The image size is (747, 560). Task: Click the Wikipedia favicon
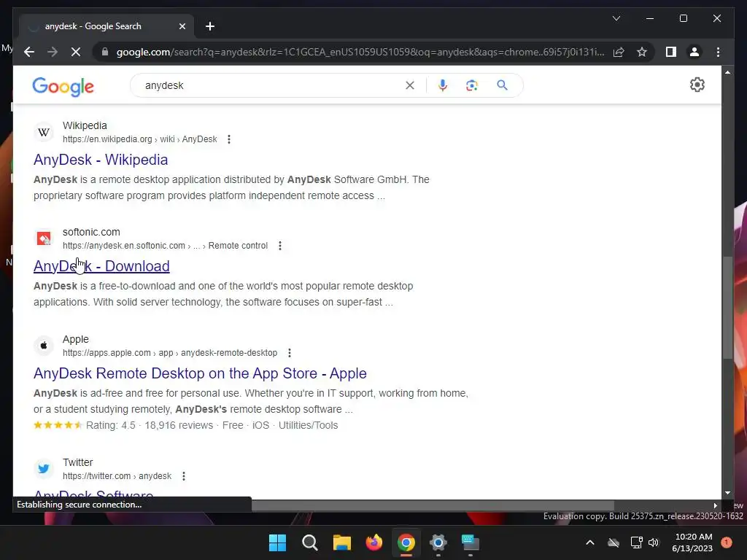(x=44, y=132)
